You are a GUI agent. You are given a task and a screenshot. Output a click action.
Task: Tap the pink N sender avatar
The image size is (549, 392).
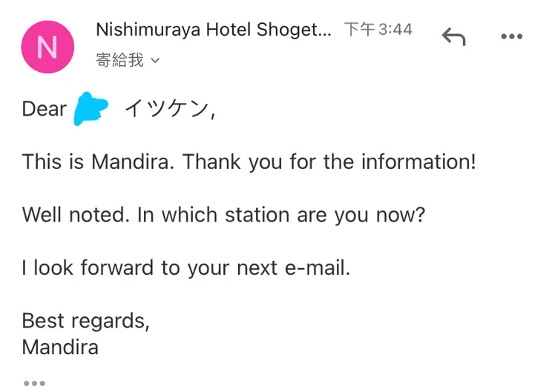[x=47, y=47]
